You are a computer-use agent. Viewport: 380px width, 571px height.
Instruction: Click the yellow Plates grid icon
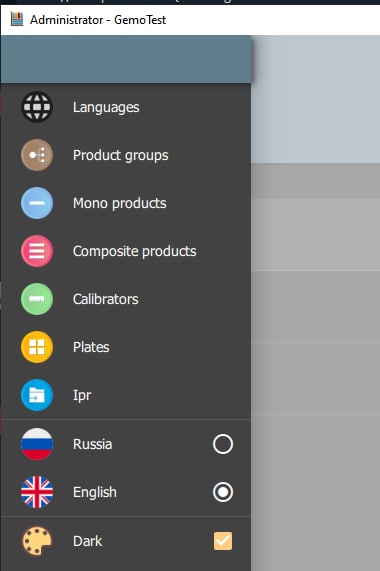tap(37, 347)
